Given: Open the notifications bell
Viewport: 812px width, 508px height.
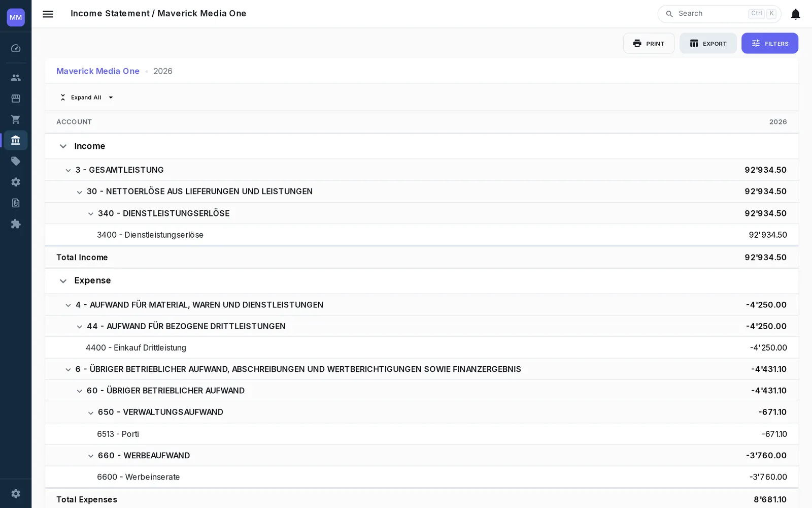Looking at the screenshot, I should pyautogui.click(x=795, y=14).
